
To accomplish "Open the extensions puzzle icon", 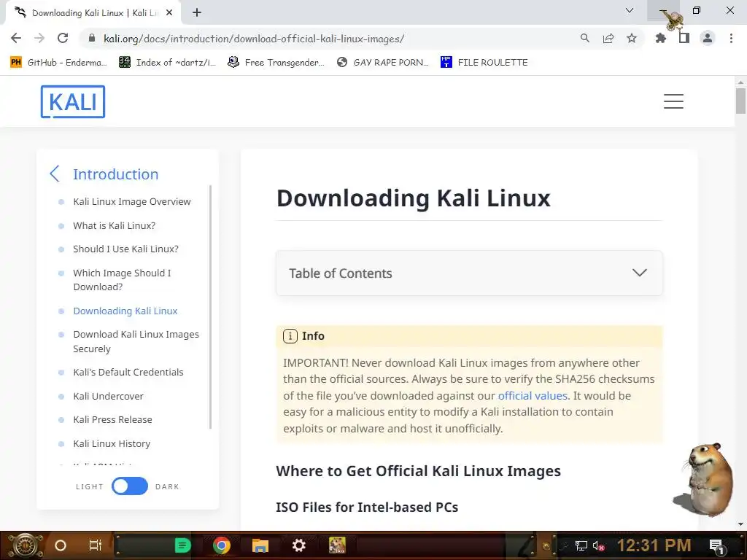I will 661,39.
